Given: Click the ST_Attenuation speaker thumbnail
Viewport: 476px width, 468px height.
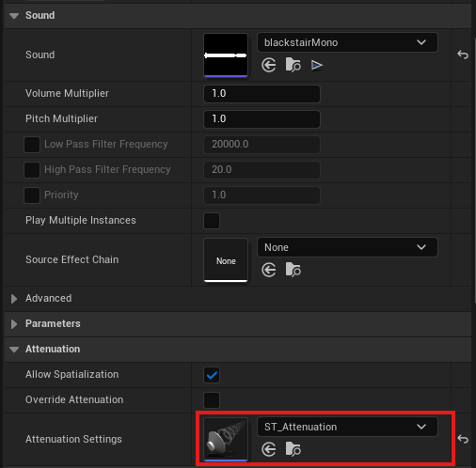Looking at the screenshot, I should pyautogui.click(x=226, y=439).
